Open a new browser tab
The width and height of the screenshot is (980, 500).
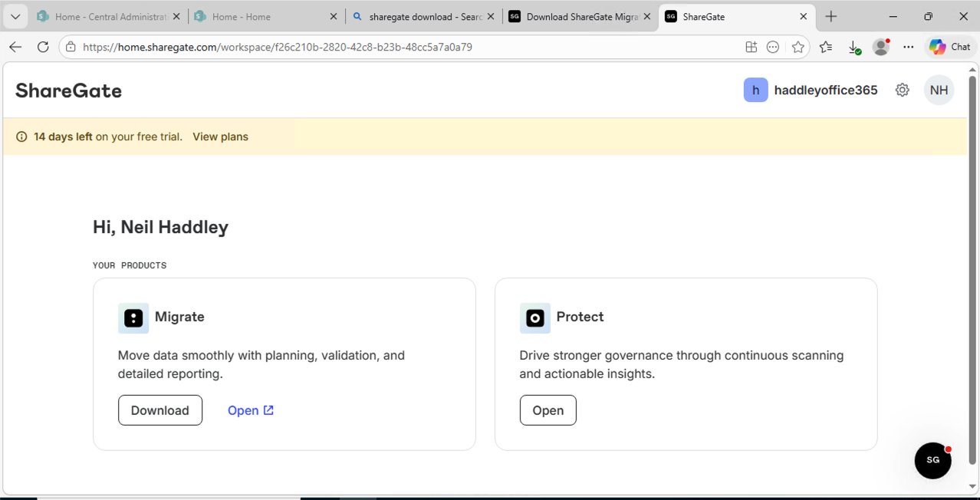click(x=831, y=16)
